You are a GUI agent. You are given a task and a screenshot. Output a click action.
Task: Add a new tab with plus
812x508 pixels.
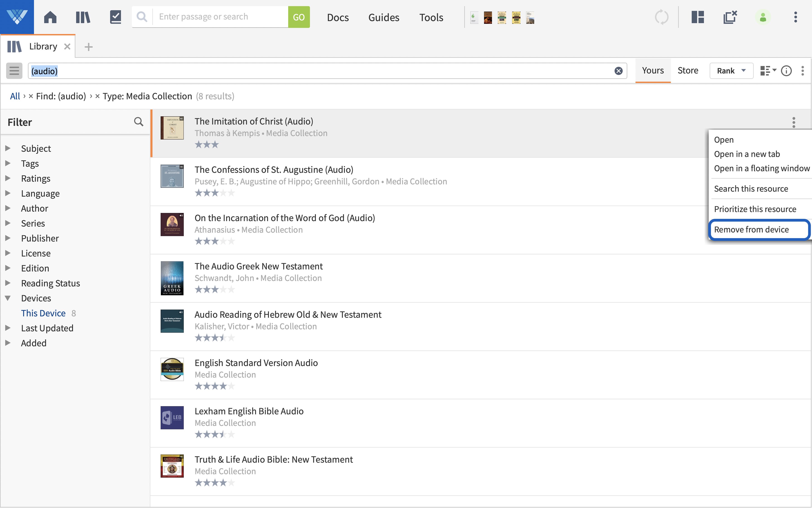click(x=89, y=47)
